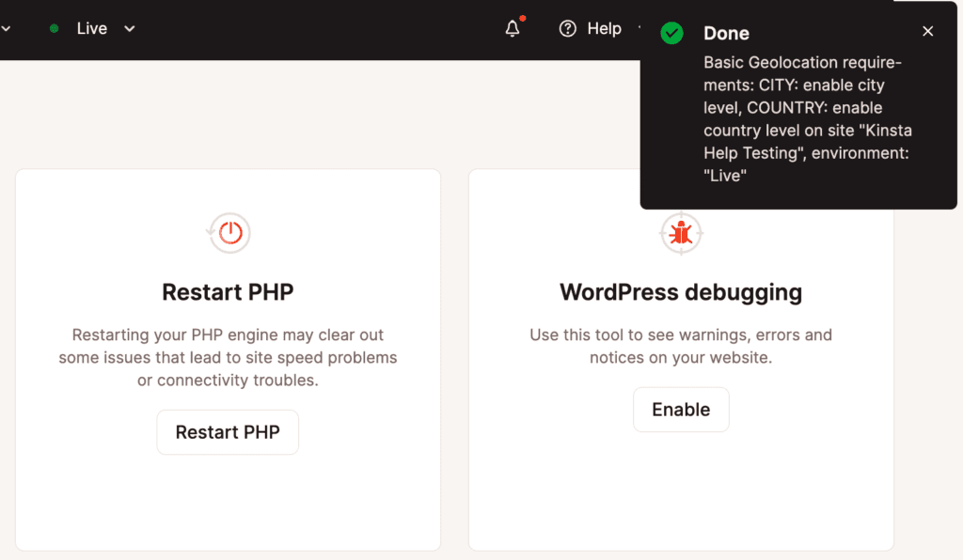Viewport: 963px width, 560px height.
Task: Open the Help menu label
Action: point(604,28)
